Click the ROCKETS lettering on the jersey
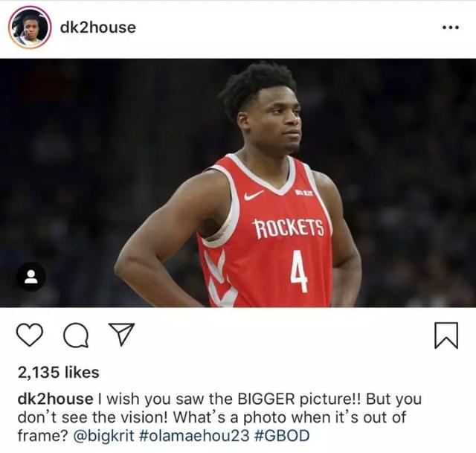 pyautogui.click(x=289, y=228)
